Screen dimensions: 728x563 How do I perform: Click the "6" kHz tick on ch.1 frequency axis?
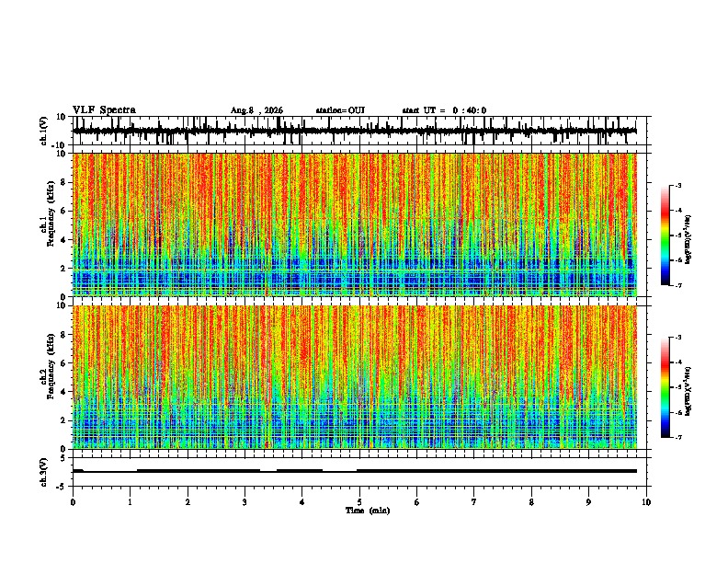(63, 211)
